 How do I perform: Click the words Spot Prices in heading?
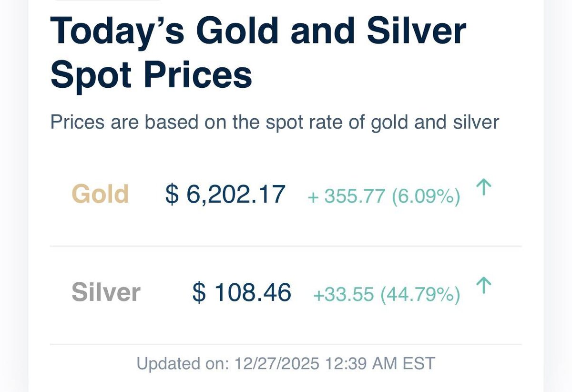click(151, 75)
